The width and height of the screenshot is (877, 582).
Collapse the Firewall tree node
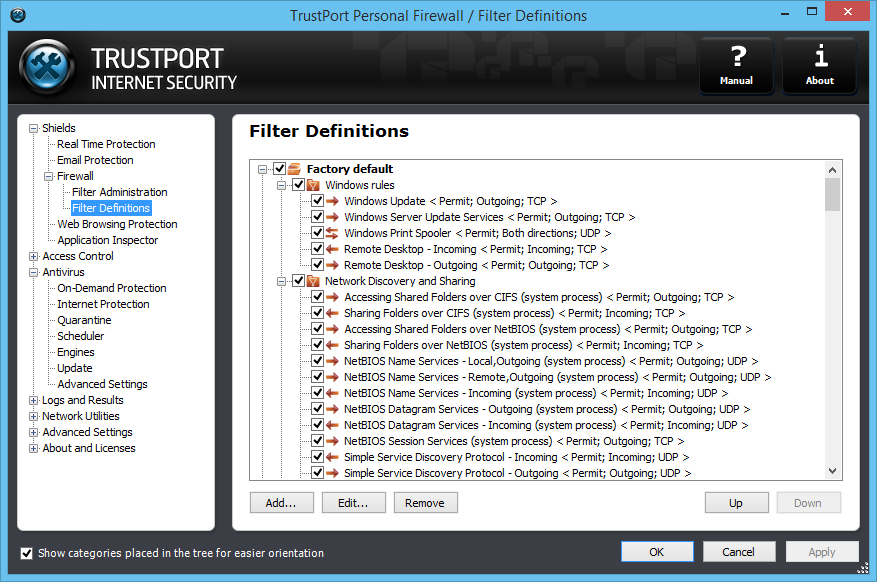coord(49,177)
